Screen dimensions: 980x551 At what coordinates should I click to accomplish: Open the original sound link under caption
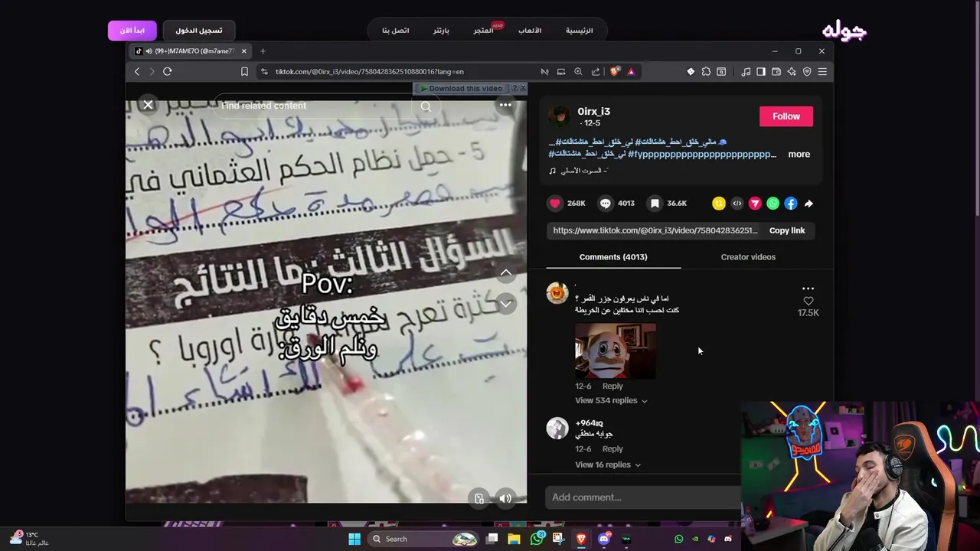tap(584, 171)
